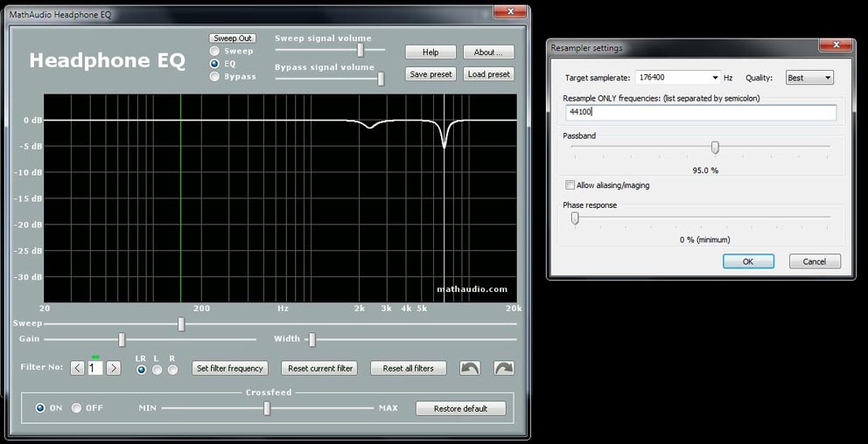
Task: Go to next filter number arrow
Action: pos(113,368)
